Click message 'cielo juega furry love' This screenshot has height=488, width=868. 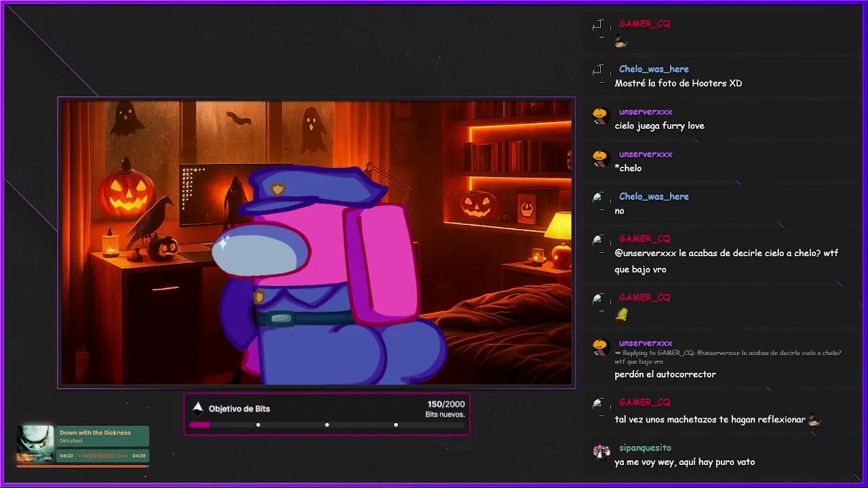pos(659,126)
